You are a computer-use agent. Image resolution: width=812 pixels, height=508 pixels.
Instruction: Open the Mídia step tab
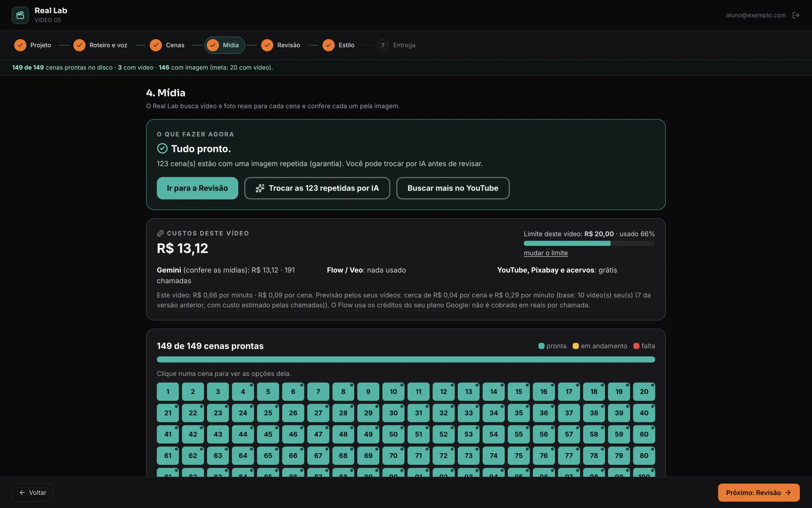point(225,45)
